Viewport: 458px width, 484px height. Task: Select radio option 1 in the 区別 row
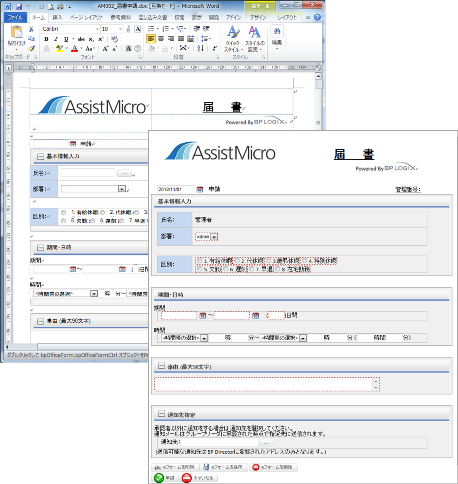pos(199,261)
